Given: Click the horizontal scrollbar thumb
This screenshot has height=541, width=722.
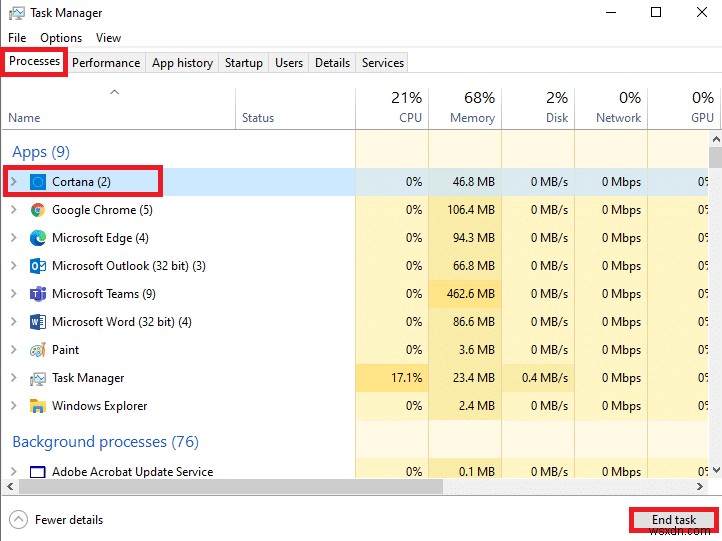Looking at the screenshot, I should click(230, 486).
